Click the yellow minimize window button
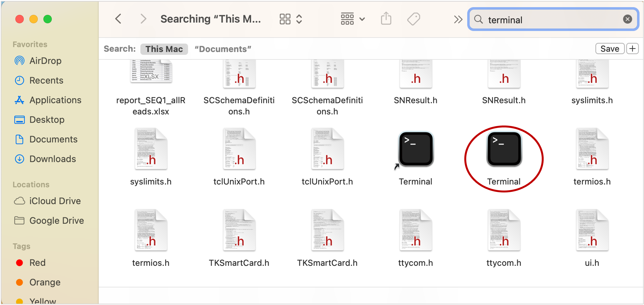The height and width of the screenshot is (305, 644). point(33,19)
